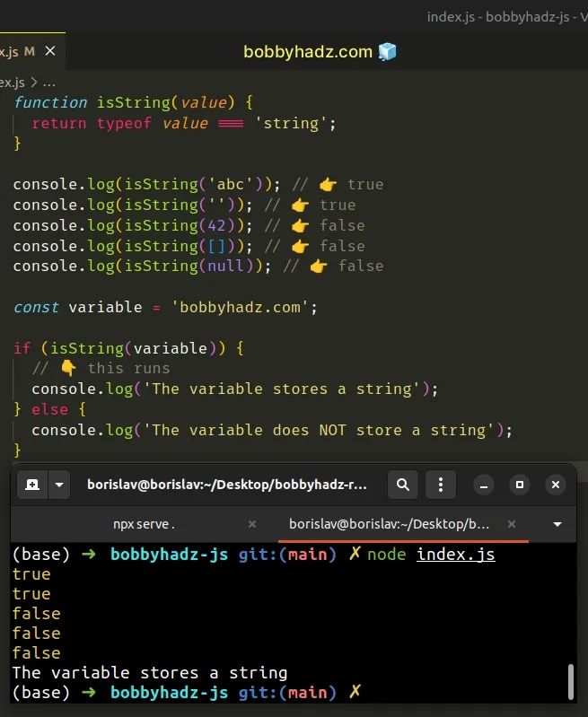Click '// this runs' comment line
The width and height of the screenshot is (588, 717).
101,369
